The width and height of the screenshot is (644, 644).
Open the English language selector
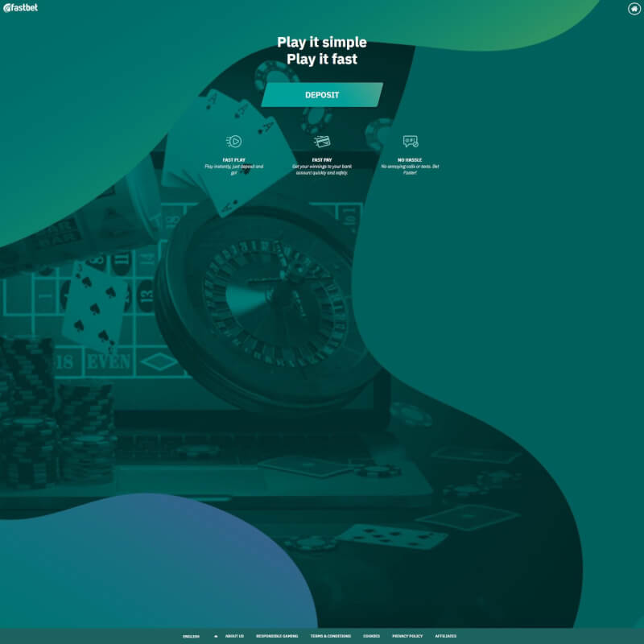191,636
